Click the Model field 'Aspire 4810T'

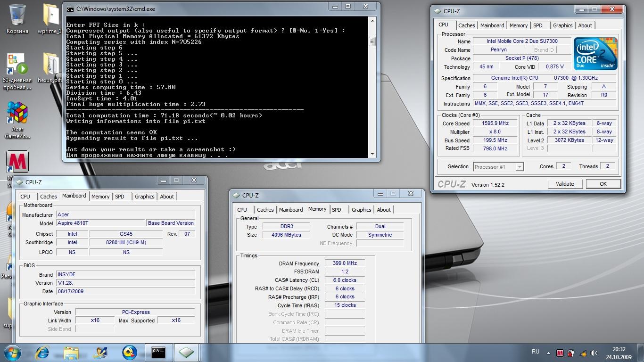pyautogui.click(x=101, y=223)
